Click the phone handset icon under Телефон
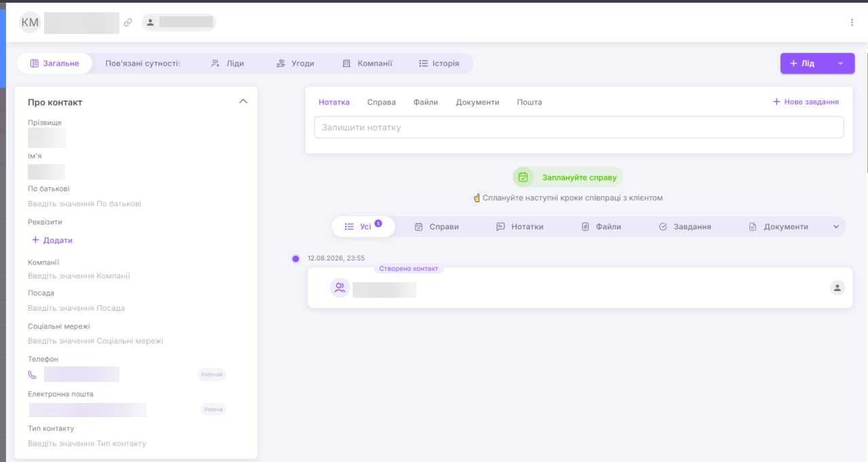This screenshot has height=462, width=868. pyautogui.click(x=33, y=374)
